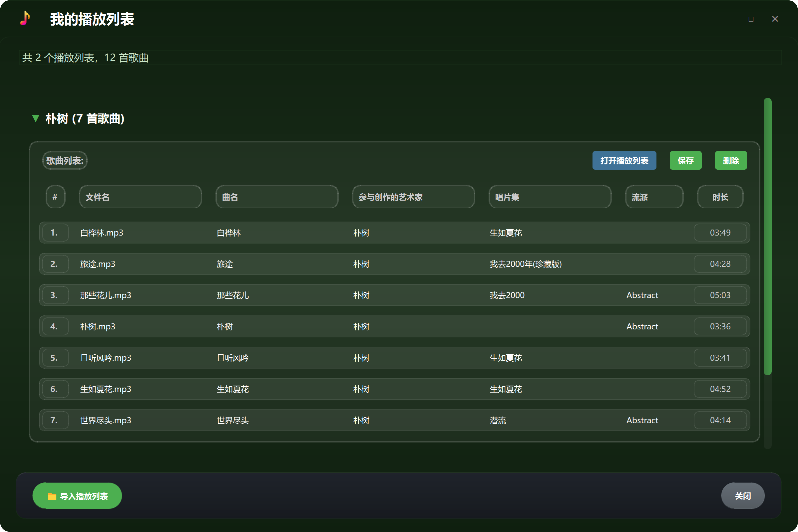Click the 时长 column header
This screenshot has height=532, width=798.
[720, 197]
